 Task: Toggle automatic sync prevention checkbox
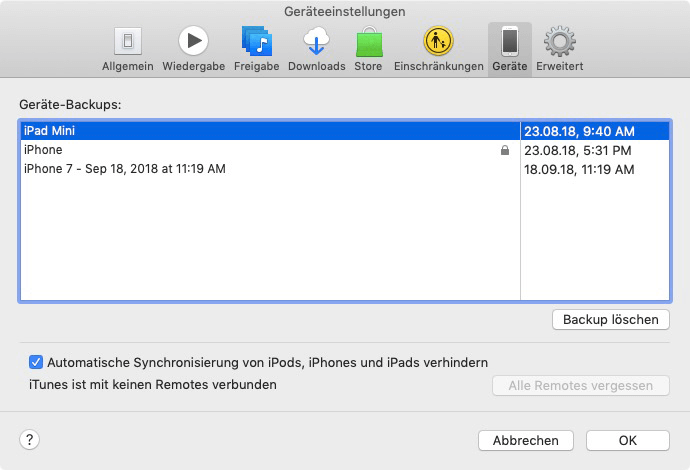(x=36, y=362)
